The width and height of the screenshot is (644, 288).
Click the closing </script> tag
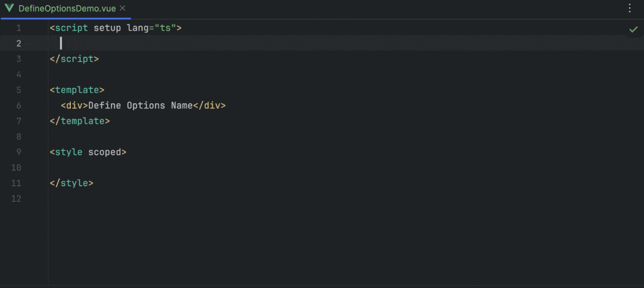pyautogui.click(x=74, y=59)
